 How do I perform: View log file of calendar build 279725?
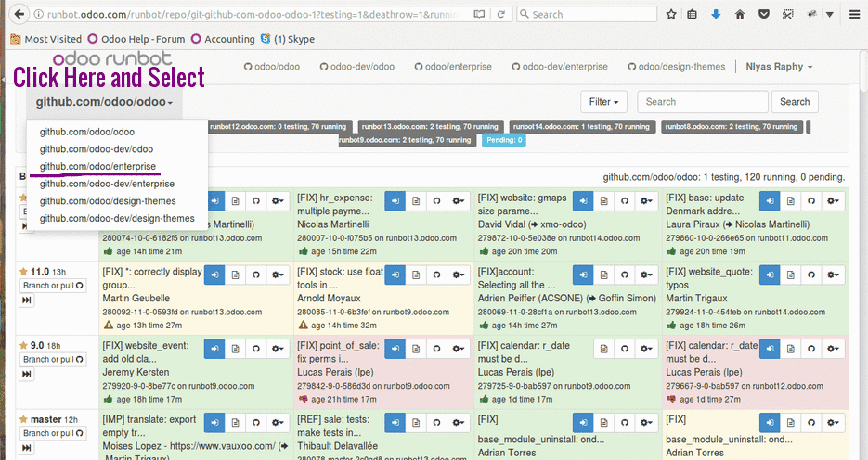click(x=604, y=349)
